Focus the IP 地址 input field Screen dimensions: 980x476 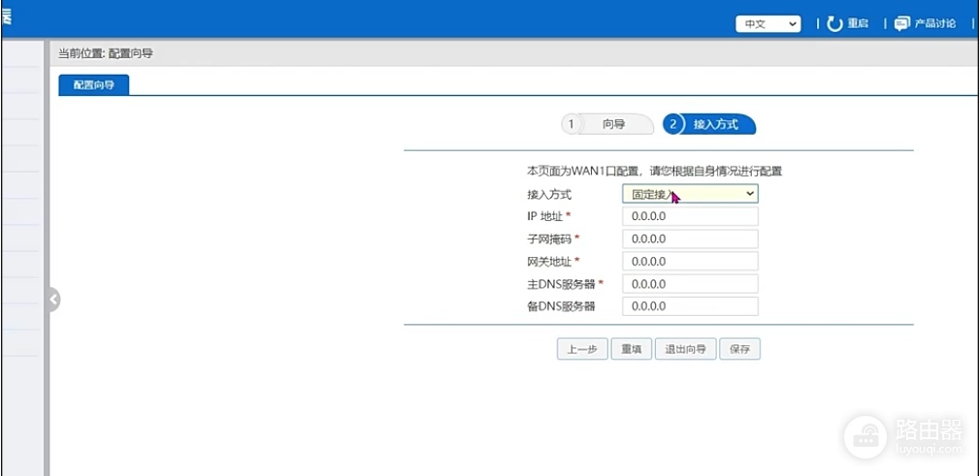690,217
